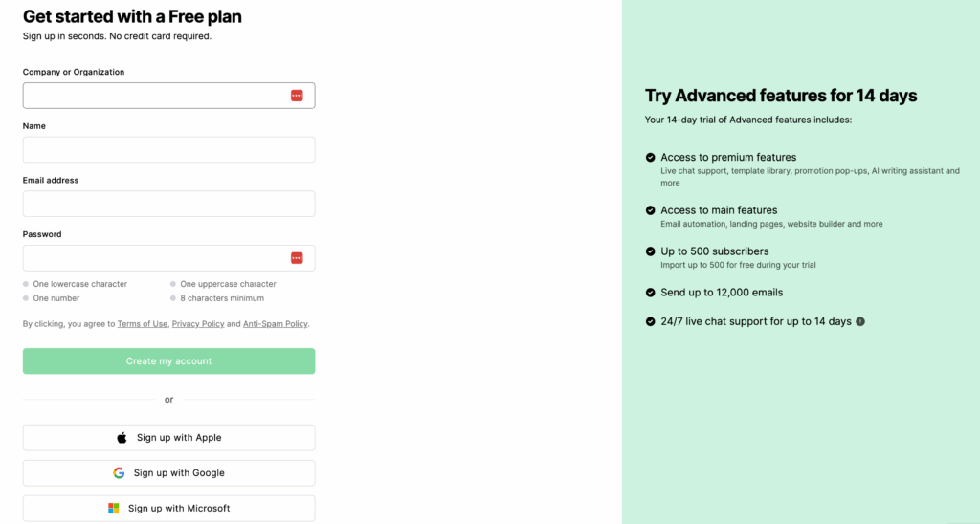Click the Apple logo icon
The height and width of the screenshot is (524, 980).
pyautogui.click(x=122, y=438)
